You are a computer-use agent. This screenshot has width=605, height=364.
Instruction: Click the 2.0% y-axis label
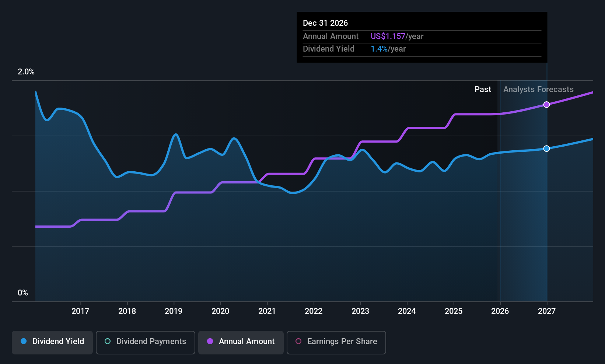pyautogui.click(x=26, y=72)
